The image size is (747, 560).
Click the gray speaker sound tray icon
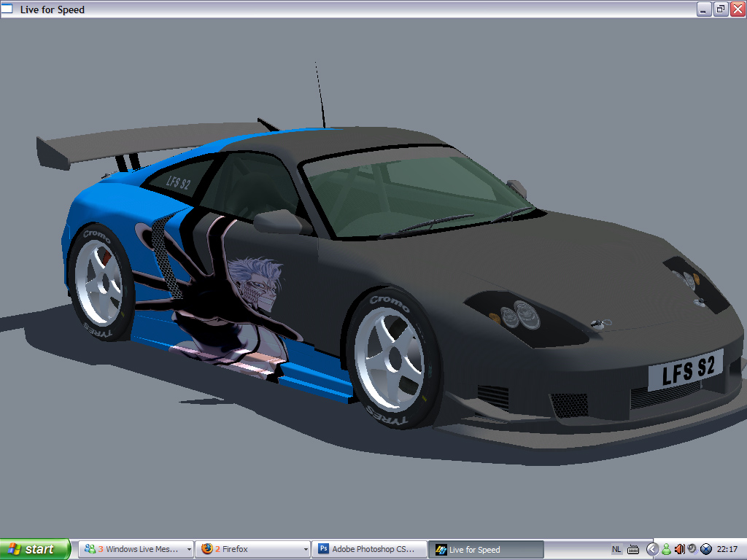692,549
